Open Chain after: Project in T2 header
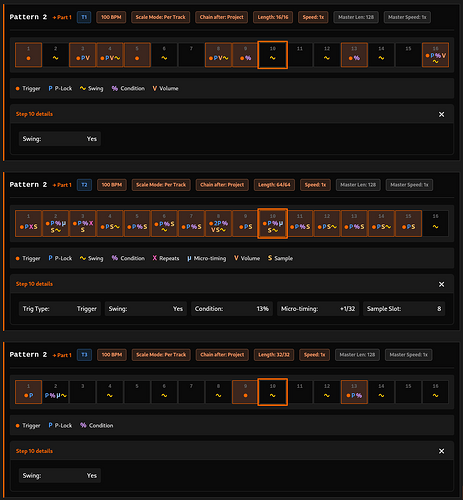Viewport: 463px width, 500px height. [x=222, y=185]
